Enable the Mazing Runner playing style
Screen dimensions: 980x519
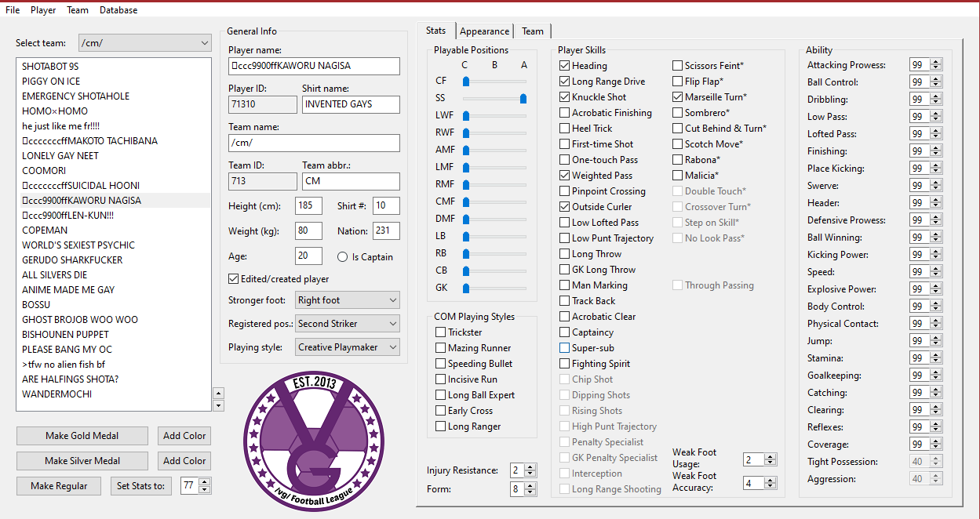click(x=441, y=348)
